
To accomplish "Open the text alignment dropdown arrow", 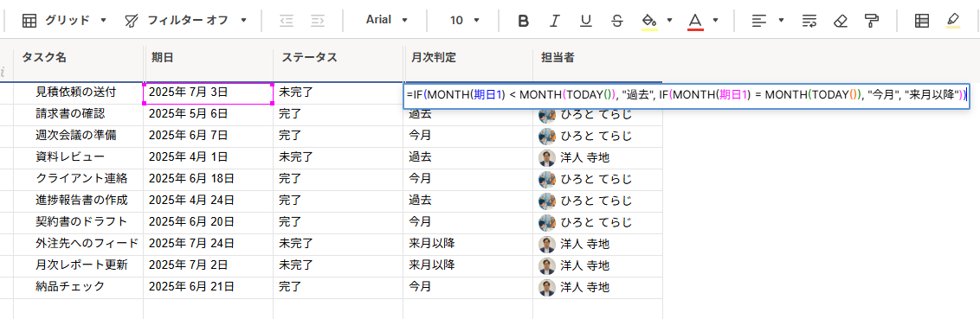I will coord(781,21).
